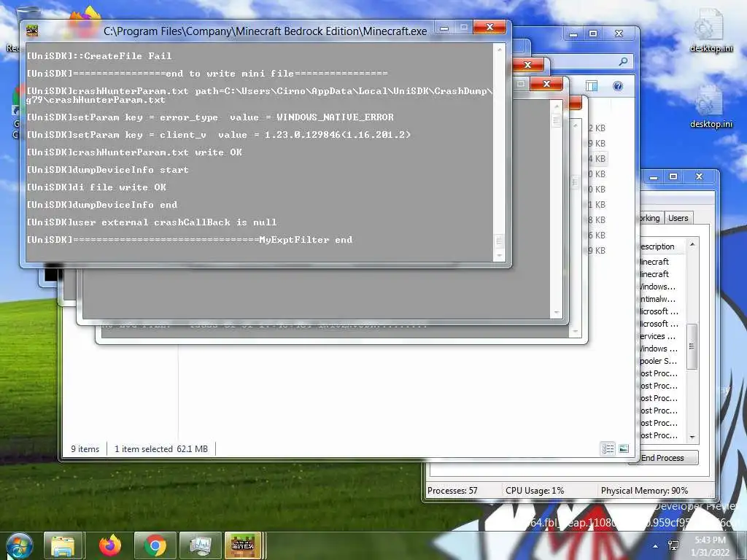The height and width of the screenshot is (560, 747).
Task: Click Task Manager process list scrollbar thumb
Action: [x=693, y=346]
